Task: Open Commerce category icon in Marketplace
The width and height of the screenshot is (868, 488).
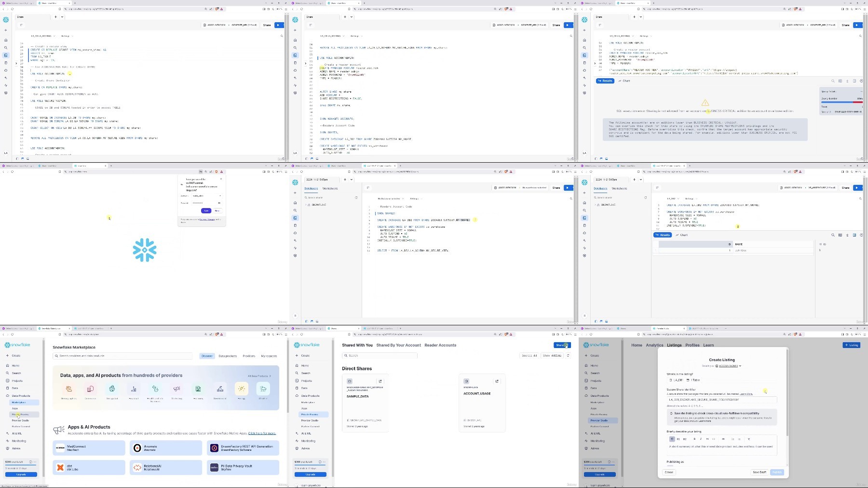Action: [x=90, y=389]
